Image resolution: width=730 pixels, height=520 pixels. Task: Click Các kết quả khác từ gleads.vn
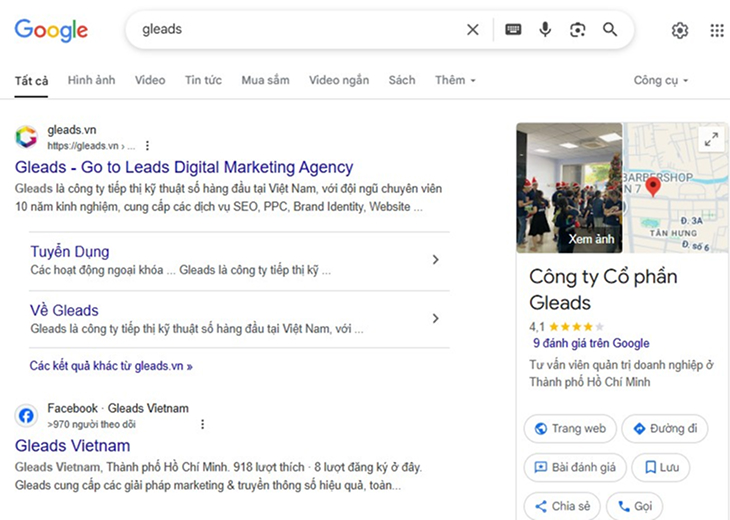(111, 366)
